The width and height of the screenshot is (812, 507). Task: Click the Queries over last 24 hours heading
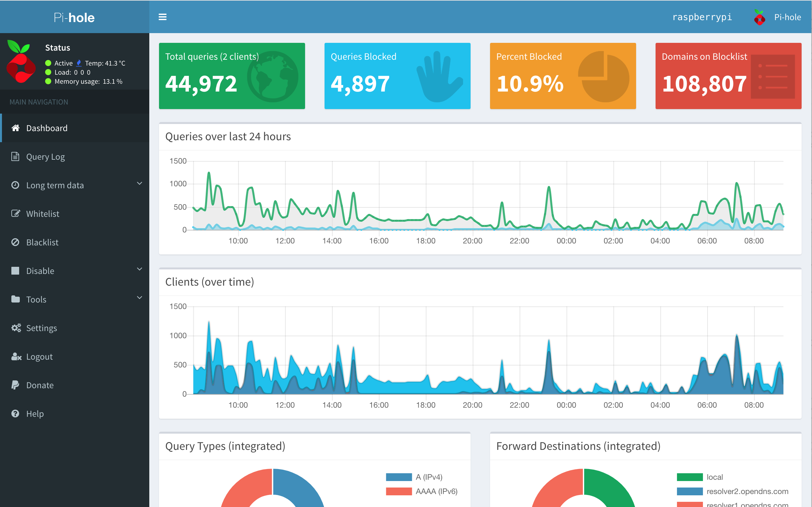pyautogui.click(x=228, y=136)
